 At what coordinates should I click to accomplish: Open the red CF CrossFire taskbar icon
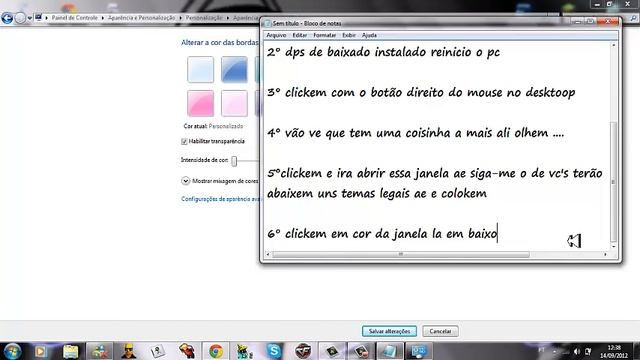(303, 351)
